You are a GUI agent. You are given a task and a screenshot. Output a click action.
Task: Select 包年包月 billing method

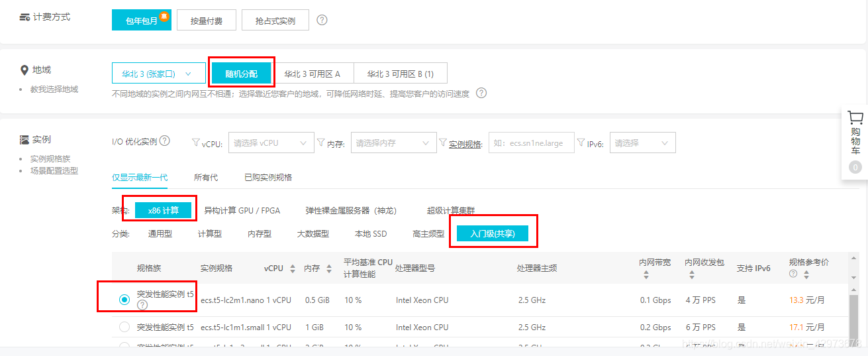click(x=141, y=21)
